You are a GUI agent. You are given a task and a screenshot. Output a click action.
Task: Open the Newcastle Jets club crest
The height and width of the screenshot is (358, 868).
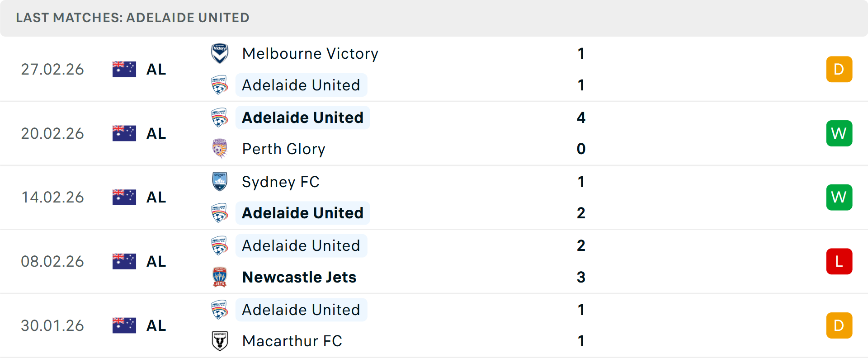point(220,277)
